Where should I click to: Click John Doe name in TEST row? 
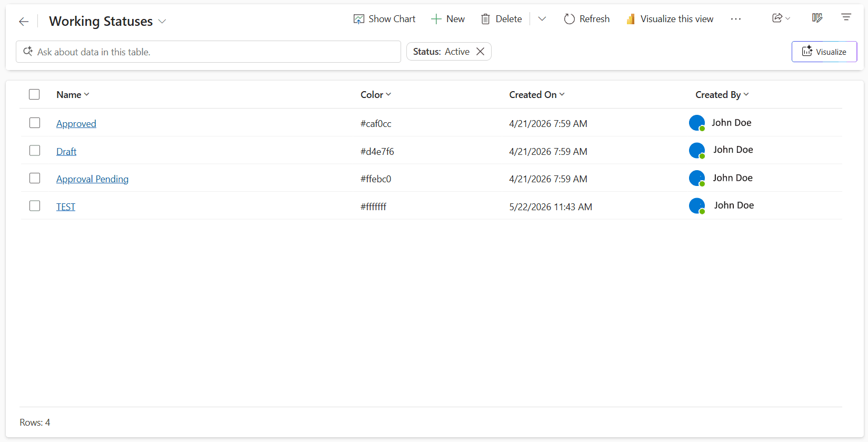coord(734,205)
